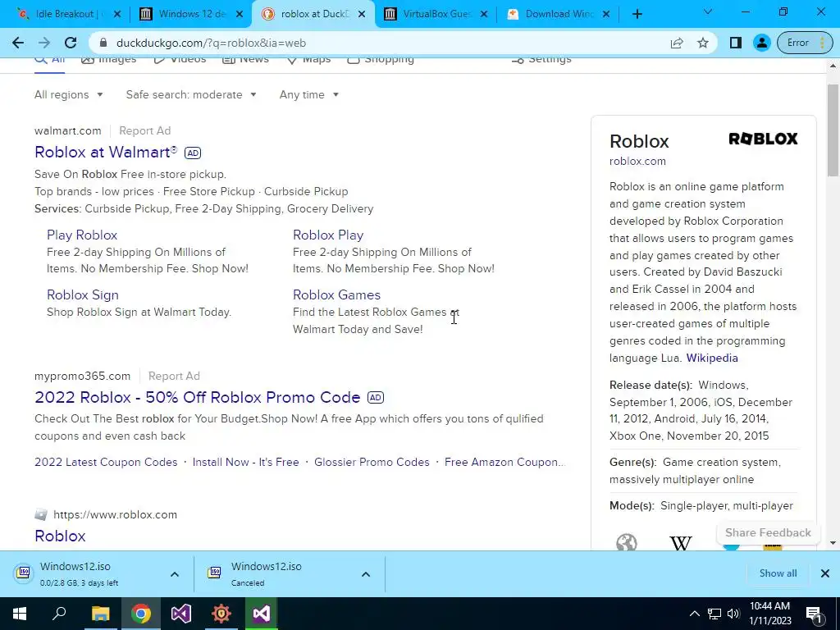This screenshot has height=630, width=840.
Task: Click the Roblox Play sublink
Action: [328, 235]
